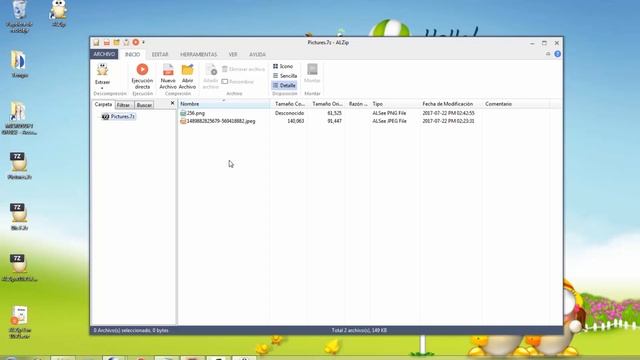The width and height of the screenshot is (640, 360).
Task: Open the Extraer dropdown arrow
Action: (x=102, y=88)
